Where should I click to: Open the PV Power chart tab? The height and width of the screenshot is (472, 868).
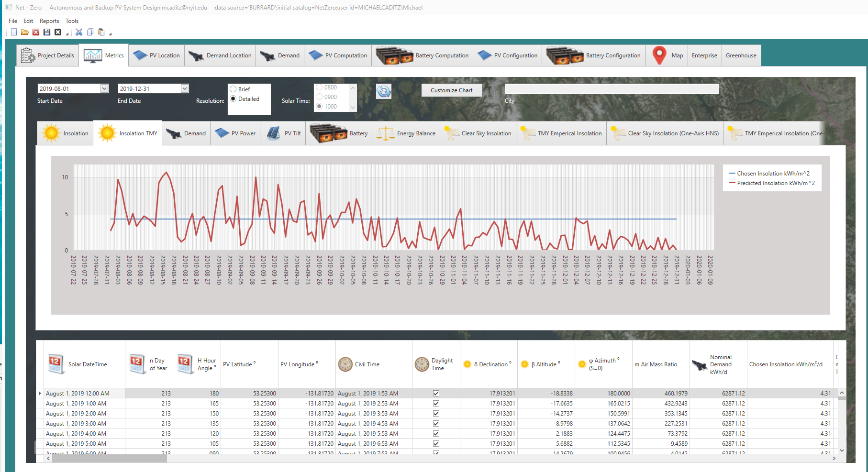pos(236,133)
